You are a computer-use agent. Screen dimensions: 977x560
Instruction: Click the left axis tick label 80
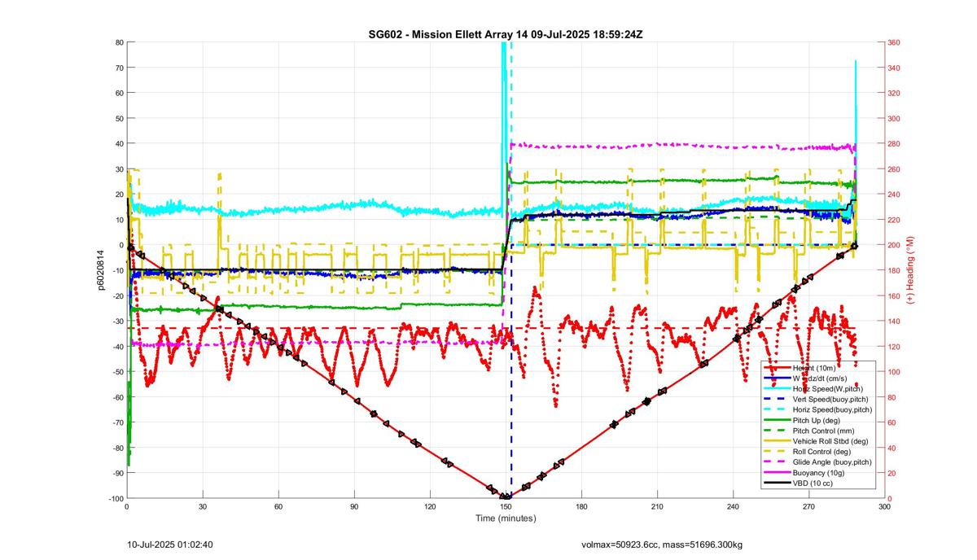click(119, 42)
